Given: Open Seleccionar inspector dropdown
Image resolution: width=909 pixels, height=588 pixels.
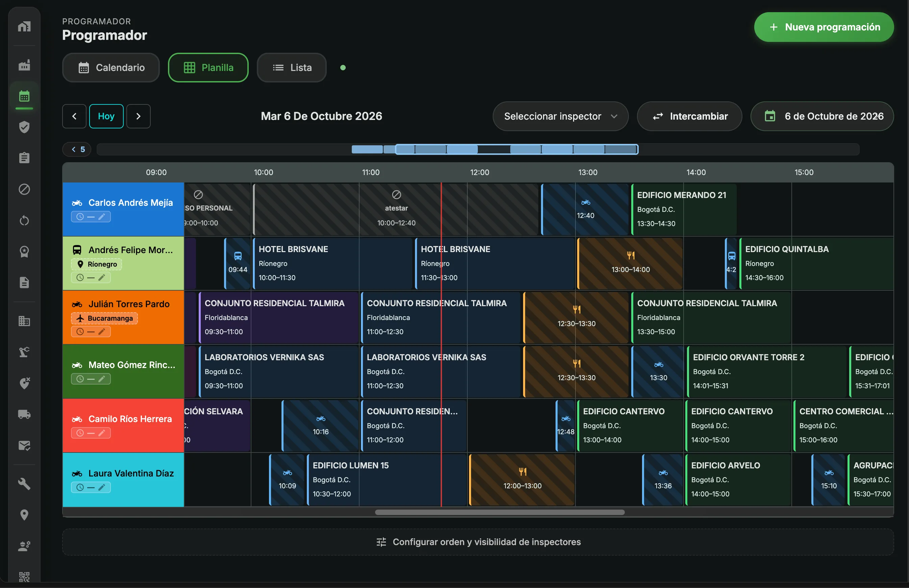Looking at the screenshot, I should [561, 116].
